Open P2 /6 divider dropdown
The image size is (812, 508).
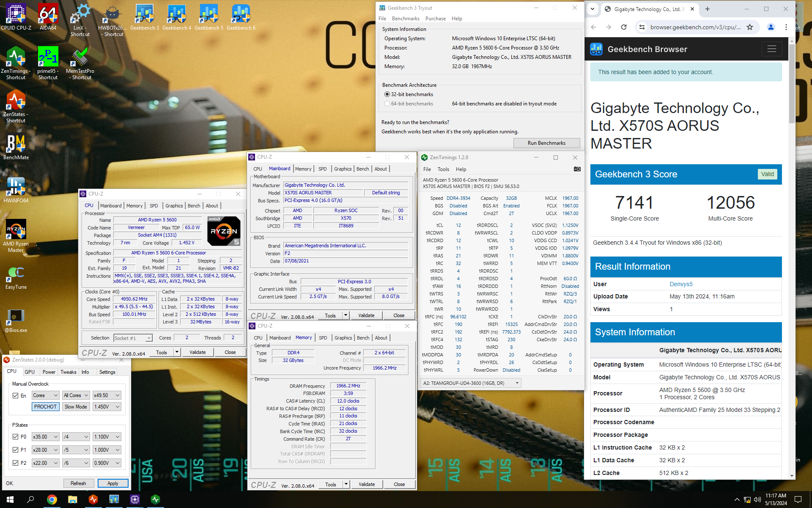pyautogui.click(x=76, y=463)
